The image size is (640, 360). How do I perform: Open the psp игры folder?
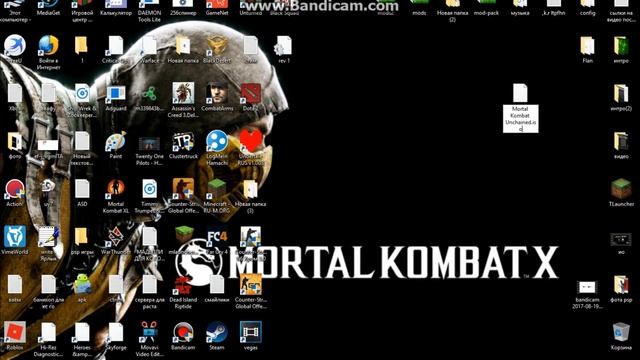[82, 237]
